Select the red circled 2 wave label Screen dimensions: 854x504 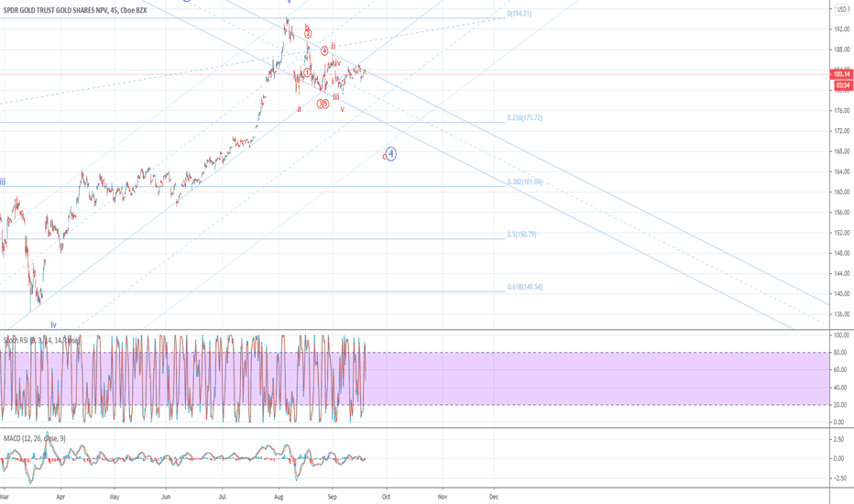tap(308, 34)
